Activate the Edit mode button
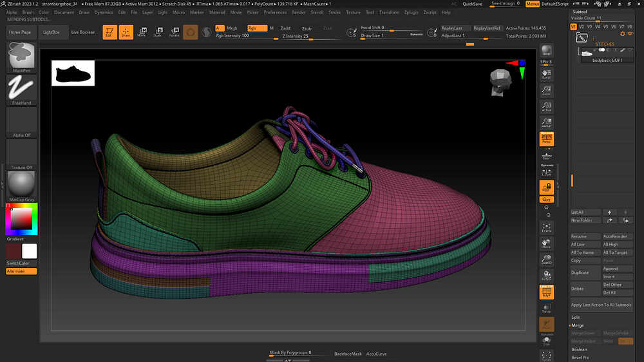Screen dimensions: 644x362 pos(109,32)
